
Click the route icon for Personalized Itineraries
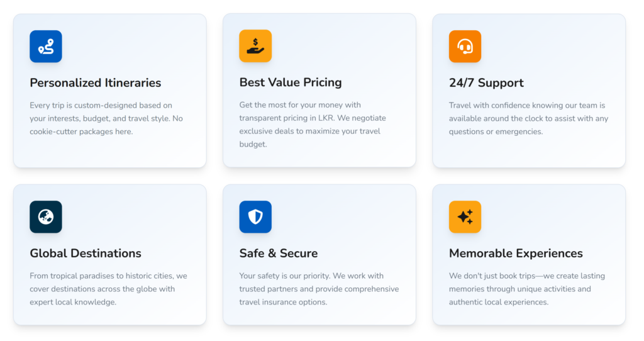point(46,47)
